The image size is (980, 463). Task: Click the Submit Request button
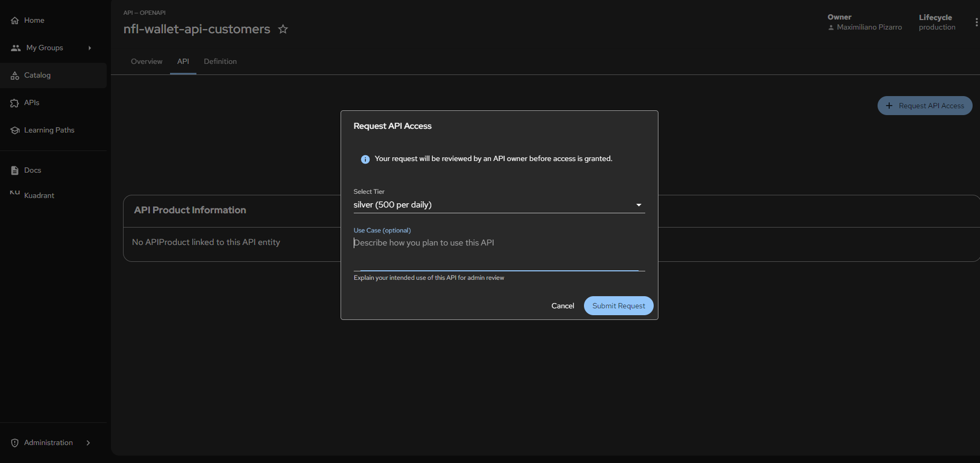(618, 306)
